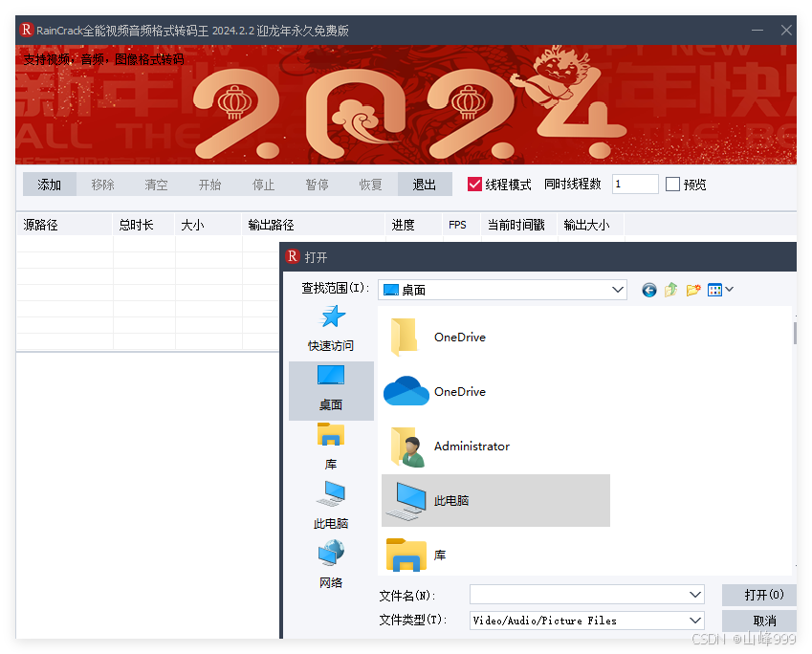Click the 打开(O) button

point(759,595)
